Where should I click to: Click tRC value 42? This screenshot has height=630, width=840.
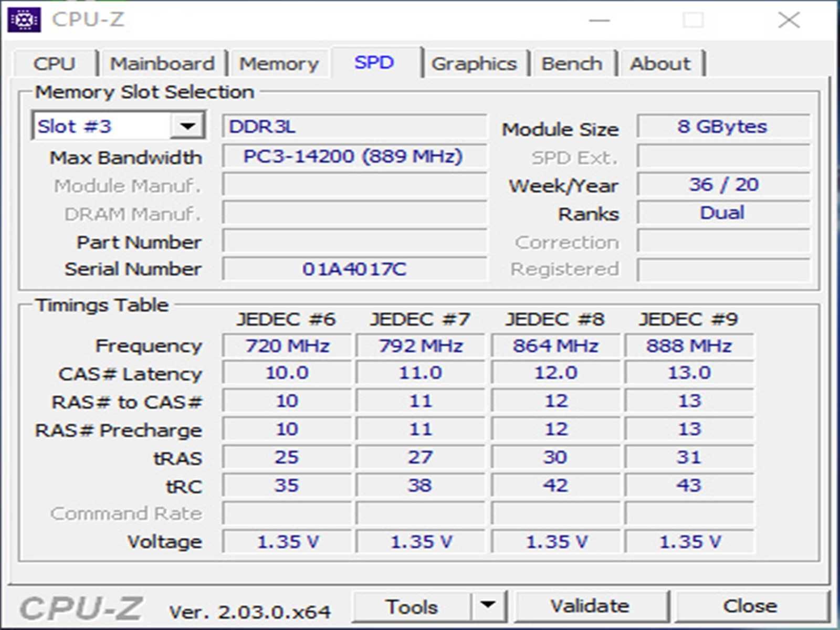pos(555,485)
